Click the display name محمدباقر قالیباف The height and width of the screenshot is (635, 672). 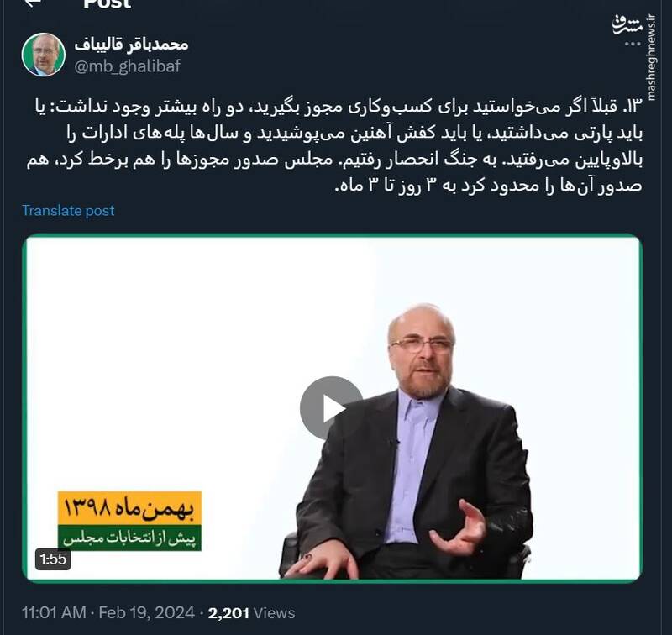pyautogui.click(x=132, y=44)
